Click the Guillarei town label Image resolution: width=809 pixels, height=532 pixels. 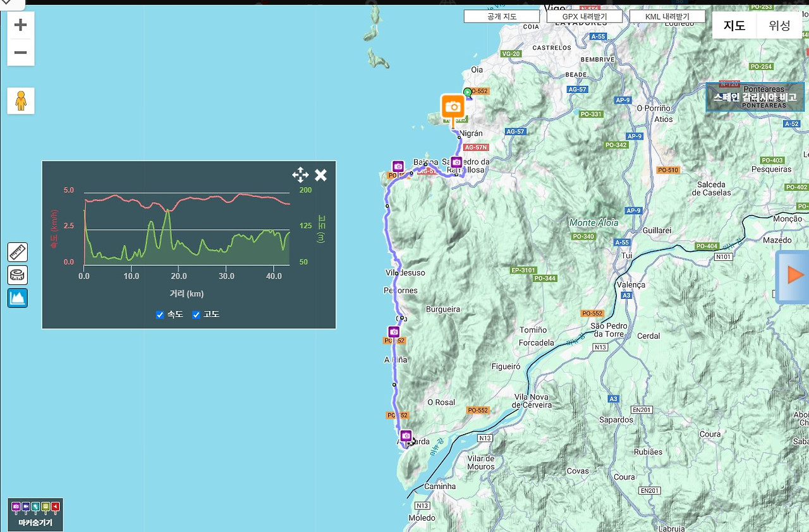coord(657,231)
